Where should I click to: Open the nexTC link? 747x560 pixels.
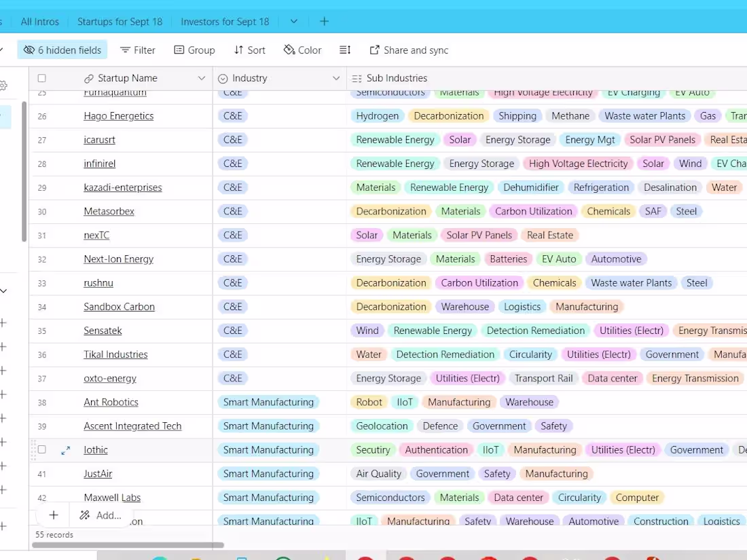point(96,236)
